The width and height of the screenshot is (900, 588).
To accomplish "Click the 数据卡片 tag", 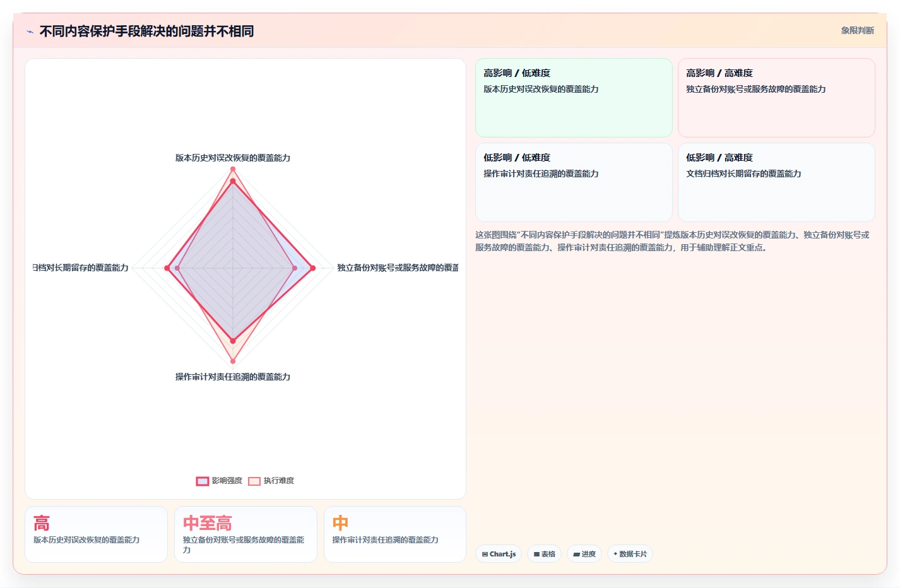I will tap(630, 554).
